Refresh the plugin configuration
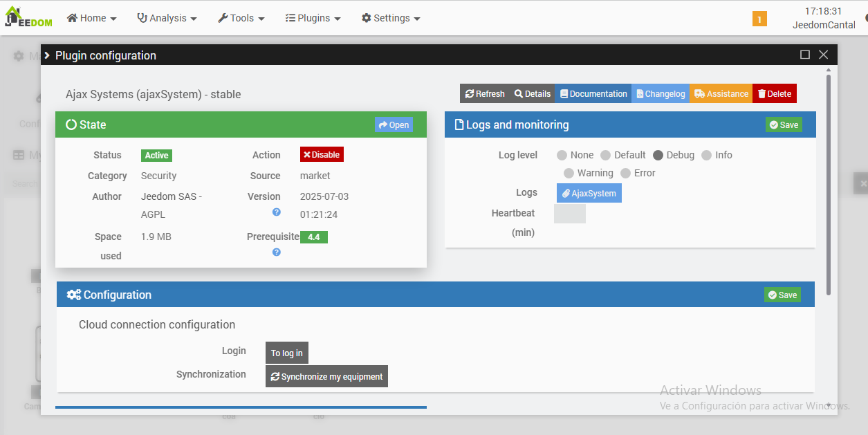This screenshot has height=435, width=868. (x=485, y=93)
